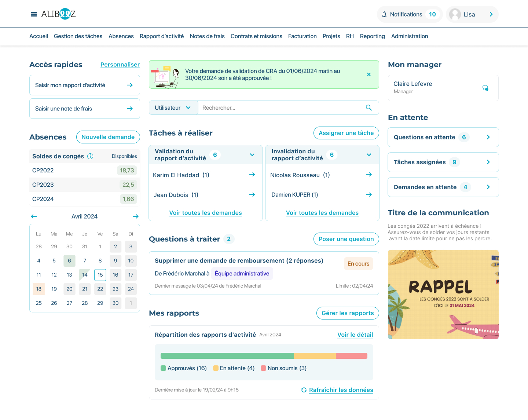
Task: Click the green Approuvés legend swatch
Action: coord(164,368)
